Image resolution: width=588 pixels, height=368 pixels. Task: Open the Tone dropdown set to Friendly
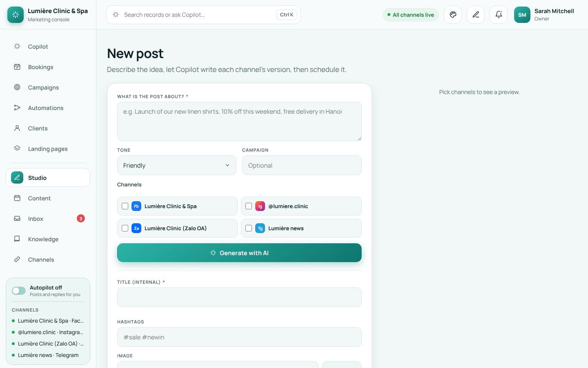[176, 165]
